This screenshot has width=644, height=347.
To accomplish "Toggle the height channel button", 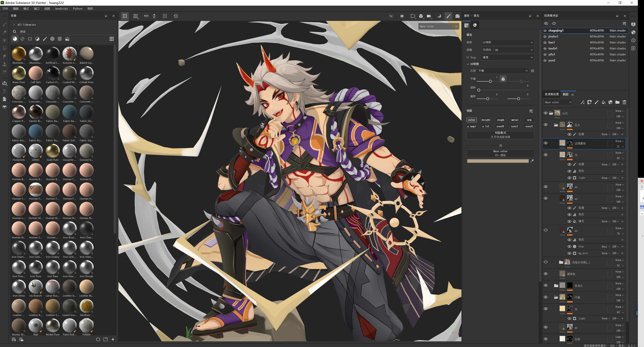I will 486,120.
